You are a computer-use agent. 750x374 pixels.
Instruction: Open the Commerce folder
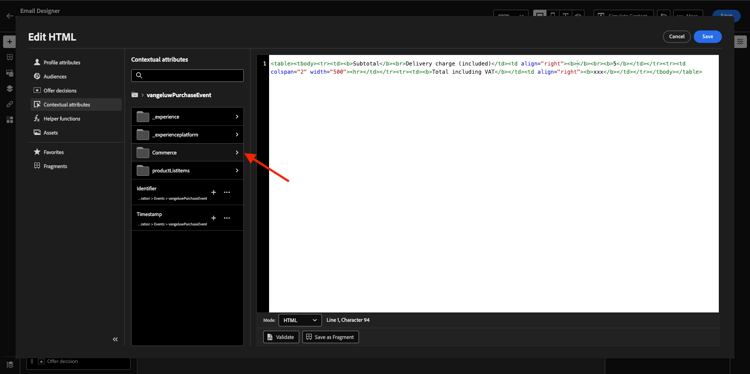tap(187, 153)
